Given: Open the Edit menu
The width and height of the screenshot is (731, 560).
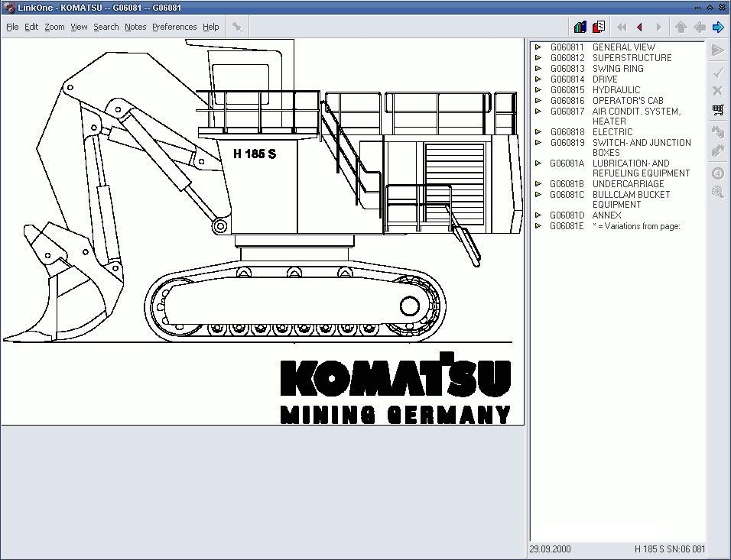Looking at the screenshot, I should click(31, 27).
